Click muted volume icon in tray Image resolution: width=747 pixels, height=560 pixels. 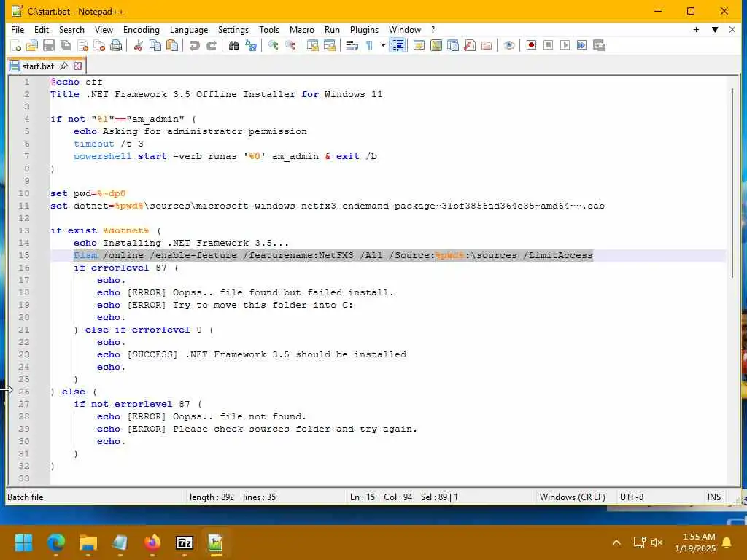pyautogui.click(x=657, y=542)
